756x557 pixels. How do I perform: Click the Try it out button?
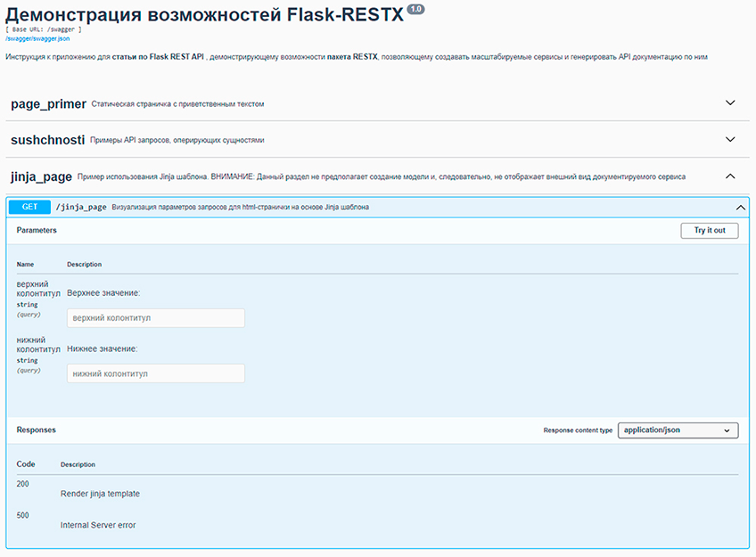pos(709,230)
